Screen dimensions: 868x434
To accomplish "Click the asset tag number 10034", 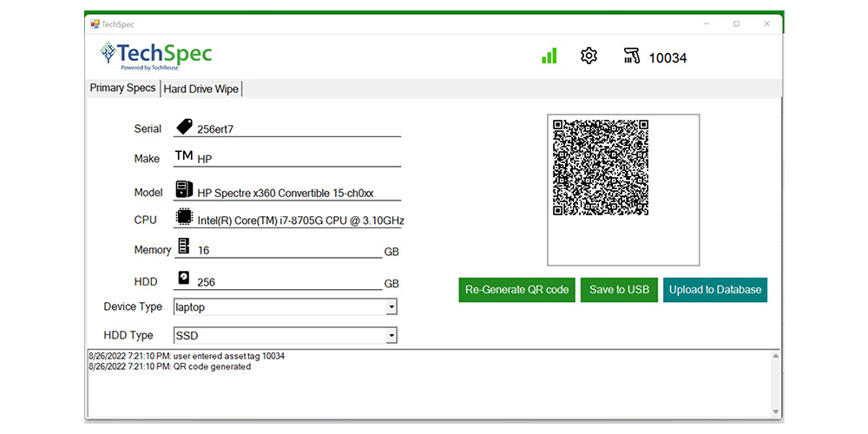I will coord(667,57).
